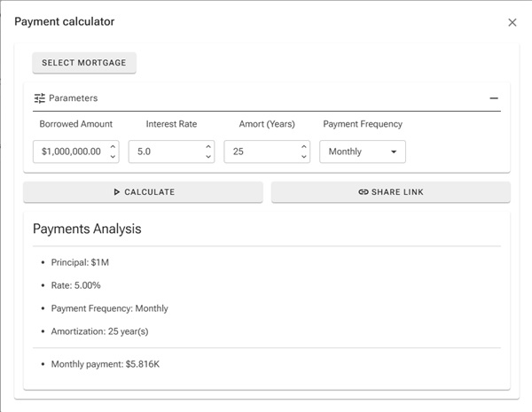This screenshot has width=532, height=412.
Task: Decrease Borrowed Amount with down arrow
Action: pos(113,157)
